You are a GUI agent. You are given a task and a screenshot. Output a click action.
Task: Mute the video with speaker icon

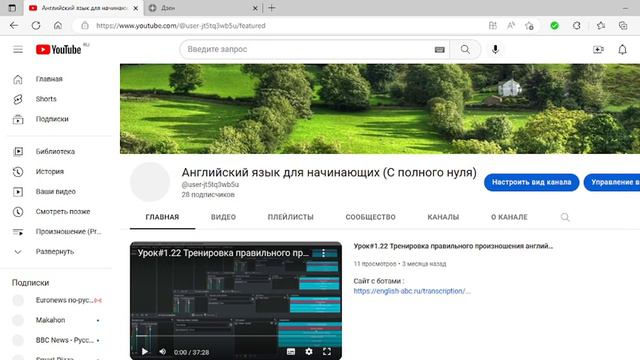point(162,351)
